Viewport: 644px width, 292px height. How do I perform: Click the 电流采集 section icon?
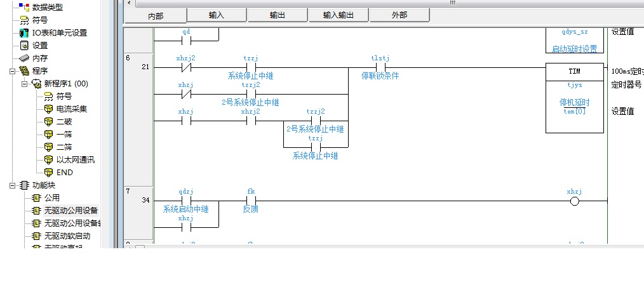pyautogui.click(x=48, y=109)
